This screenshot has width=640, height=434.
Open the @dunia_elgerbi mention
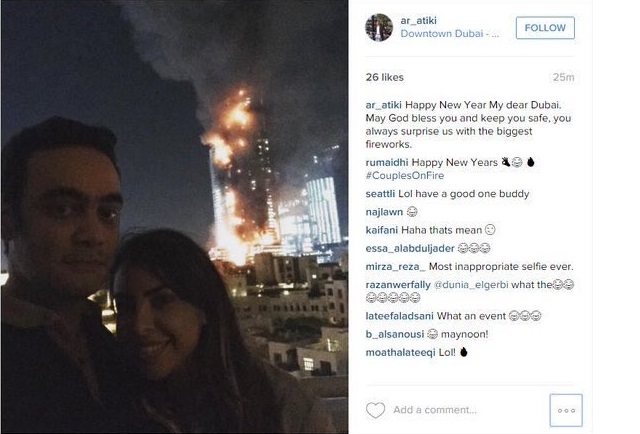pos(471,285)
